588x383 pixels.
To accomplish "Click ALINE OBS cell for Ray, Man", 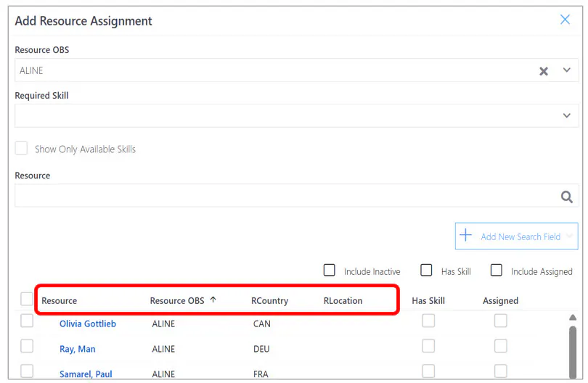I will point(163,349).
